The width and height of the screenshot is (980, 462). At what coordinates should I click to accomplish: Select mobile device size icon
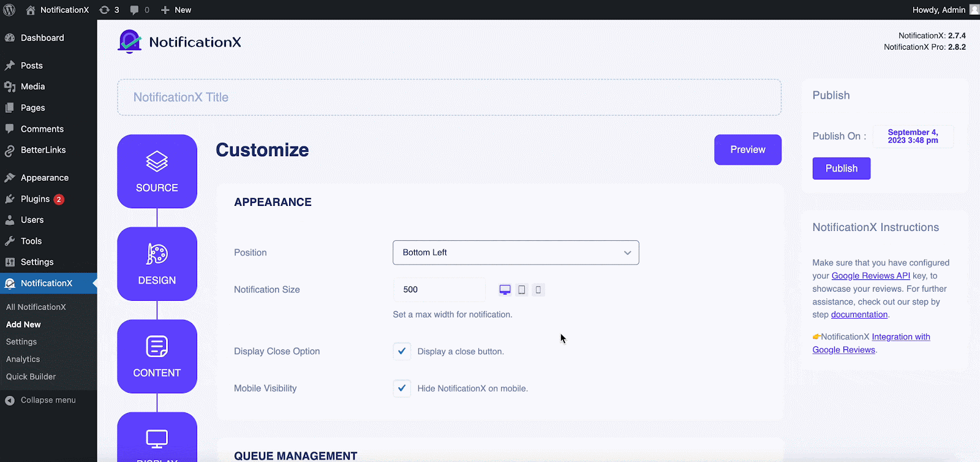[538, 290]
